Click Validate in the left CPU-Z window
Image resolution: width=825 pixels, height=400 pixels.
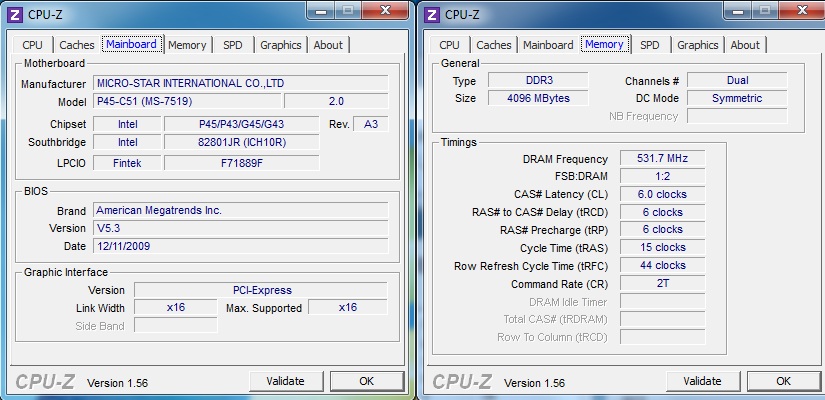pyautogui.click(x=286, y=381)
